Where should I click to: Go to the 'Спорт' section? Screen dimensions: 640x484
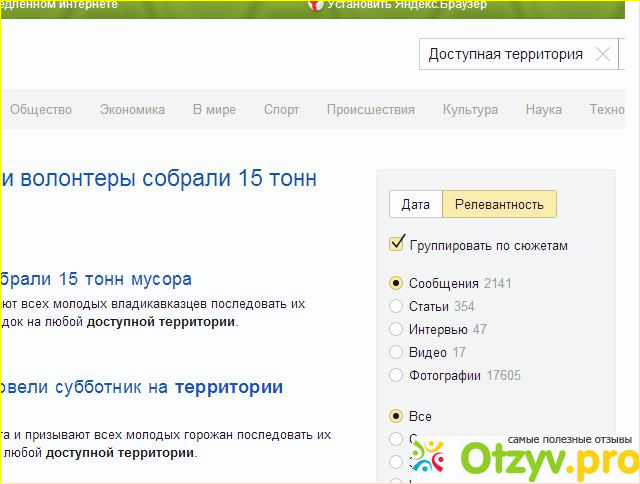click(x=281, y=110)
